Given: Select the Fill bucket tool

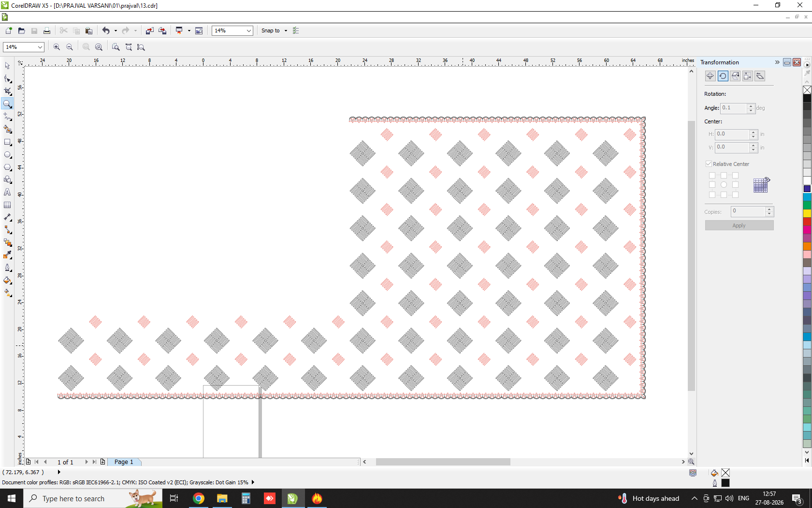Looking at the screenshot, I should [x=7, y=280].
